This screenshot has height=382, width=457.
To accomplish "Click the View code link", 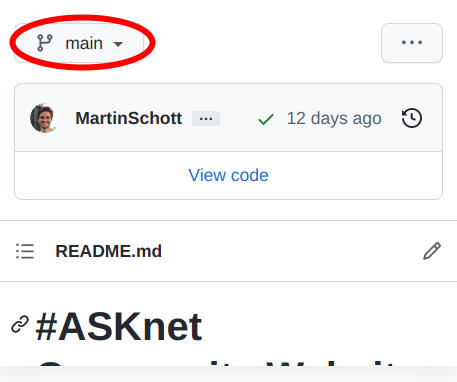I will [228, 175].
